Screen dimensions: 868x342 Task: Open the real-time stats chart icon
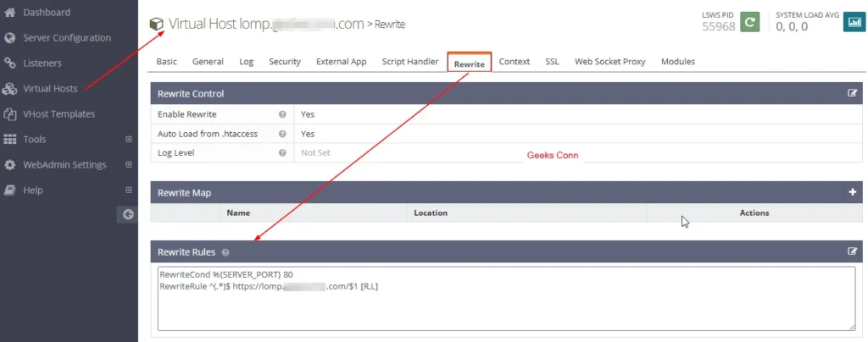pyautogui.click(x=854, y=22)
